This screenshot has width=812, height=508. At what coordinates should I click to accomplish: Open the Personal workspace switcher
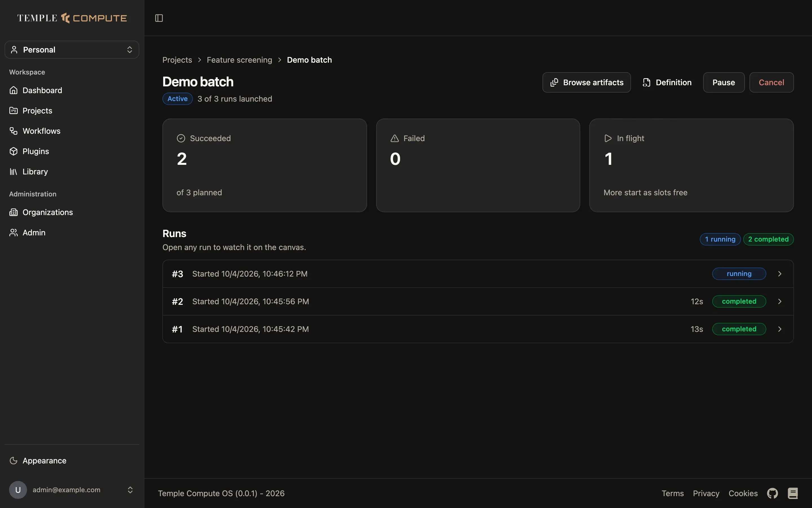click(x=72, y=50)
